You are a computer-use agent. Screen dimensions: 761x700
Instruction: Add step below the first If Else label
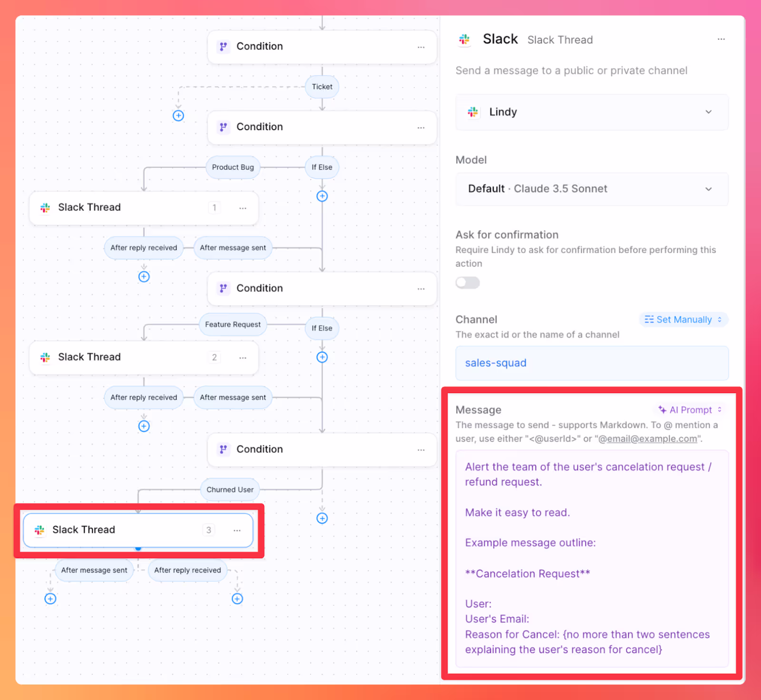(x=322, y=196)
